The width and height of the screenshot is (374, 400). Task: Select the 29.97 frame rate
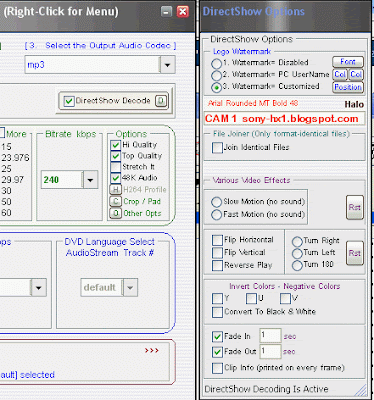(x=12, y=180)
